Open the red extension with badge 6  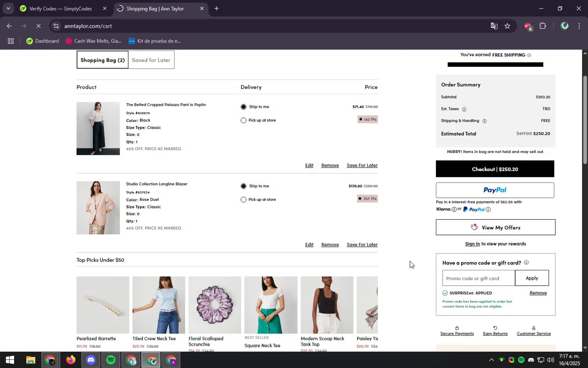[528, 26]
